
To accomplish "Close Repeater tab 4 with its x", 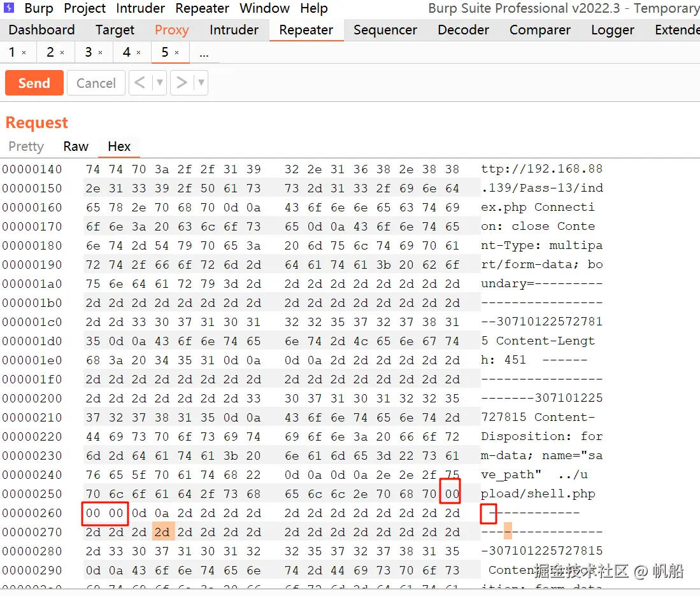I will (139, 53).
